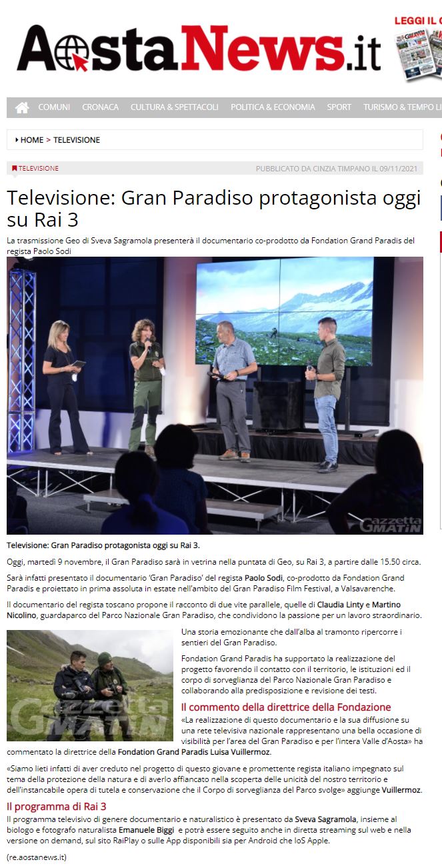Viewport: 442px width, 868px height.
Task: Open the Televisione category tag
Action: [39, 169]
